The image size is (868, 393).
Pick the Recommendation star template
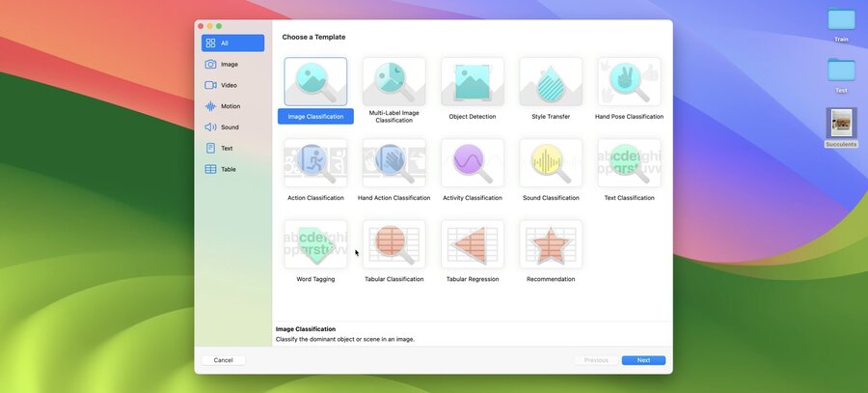551,244
